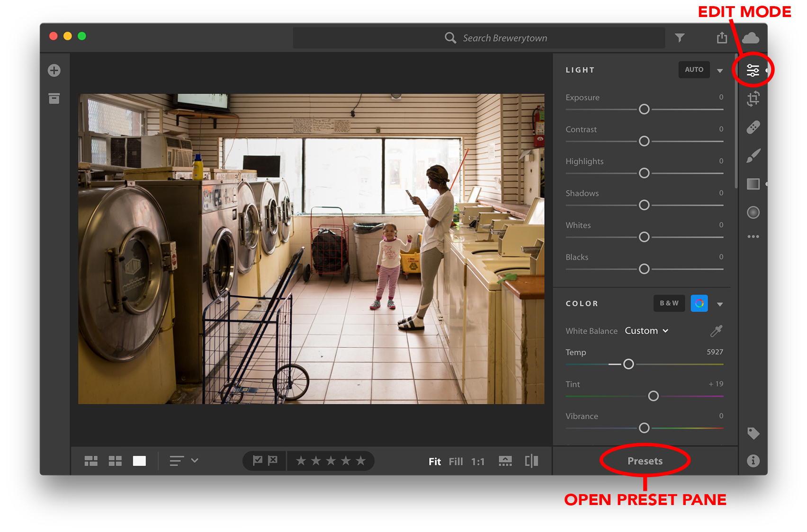Viewport: 807px width, 532px height.
Task: Select the Radial Gradient tool
Action: tap(753, 213)
